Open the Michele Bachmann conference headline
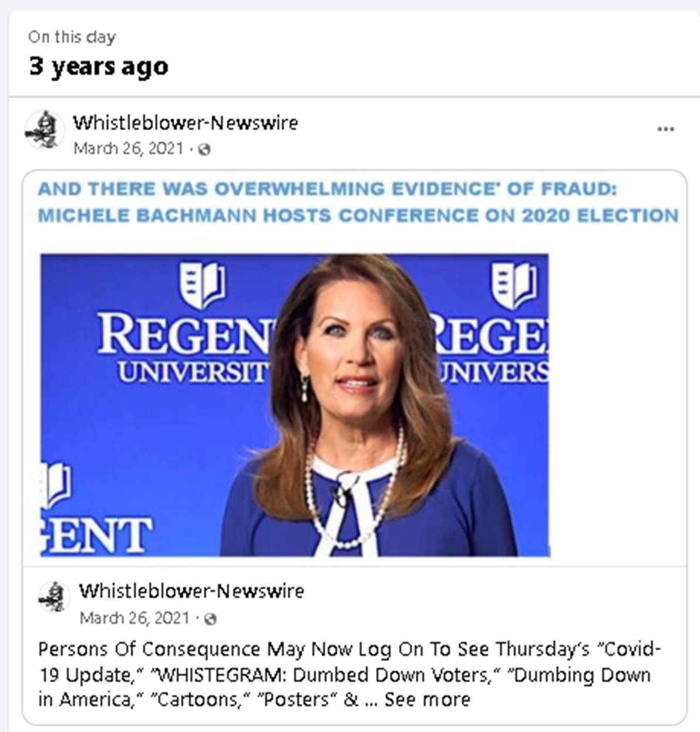700x732 pixels. 358,202
